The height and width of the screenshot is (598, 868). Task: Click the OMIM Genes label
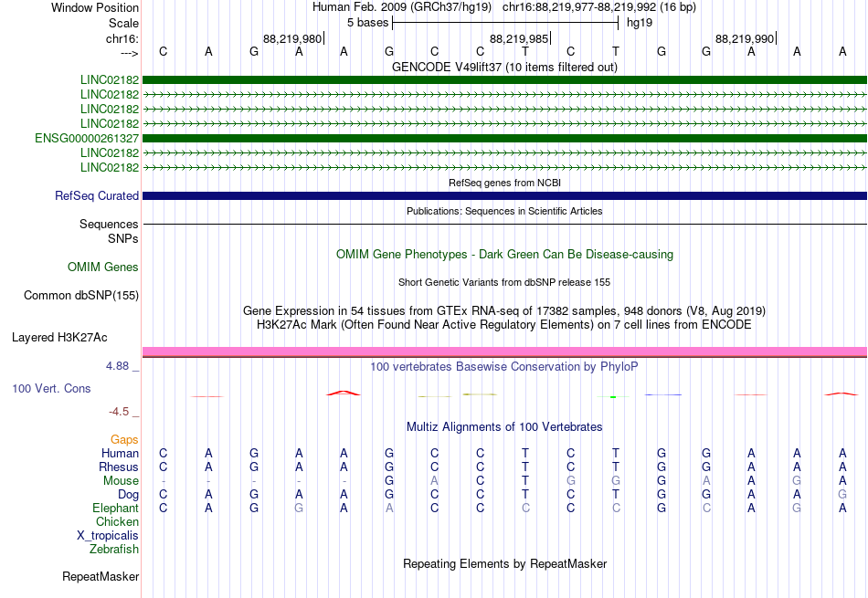coord(103,268)
